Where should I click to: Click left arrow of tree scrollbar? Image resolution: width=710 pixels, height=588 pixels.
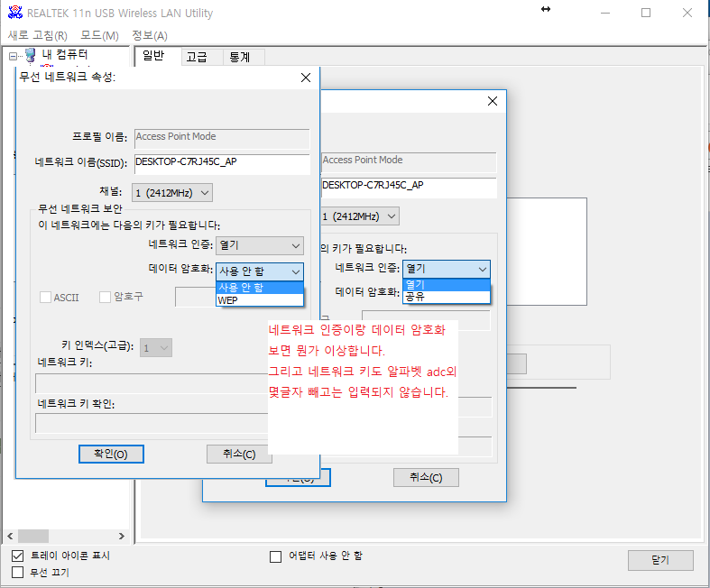(10, 537)
